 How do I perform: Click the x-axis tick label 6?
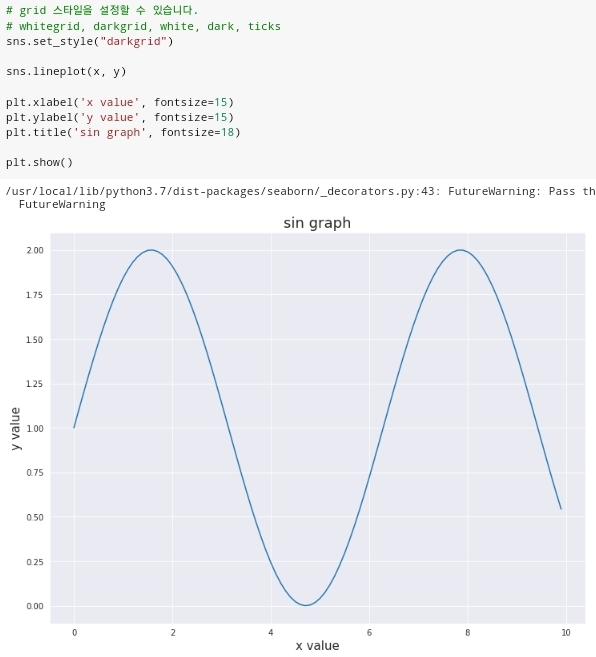pyautogui.click(x=369, y=633)
